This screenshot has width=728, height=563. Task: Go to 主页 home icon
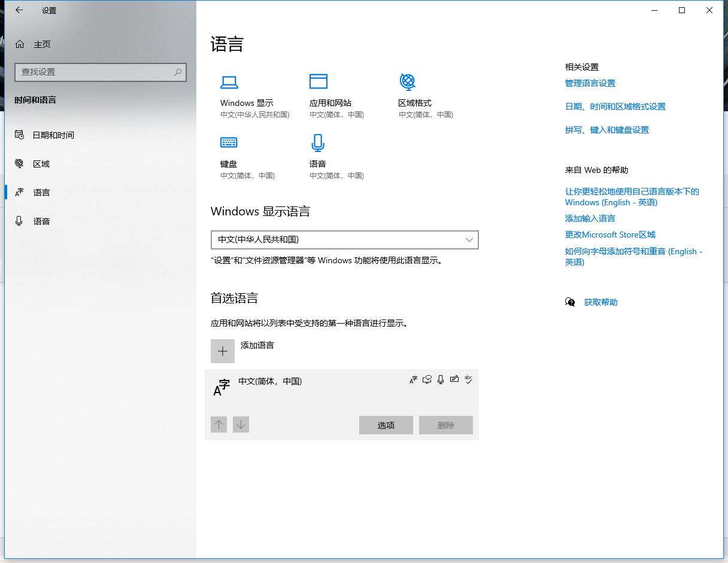[x=20, y=44]
